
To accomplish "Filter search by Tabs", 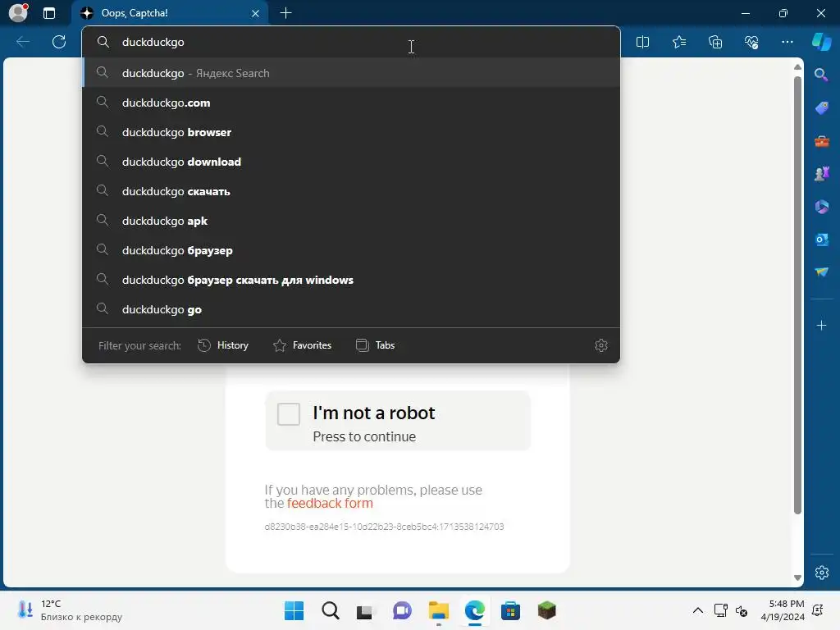I will (x=375, y=345).
